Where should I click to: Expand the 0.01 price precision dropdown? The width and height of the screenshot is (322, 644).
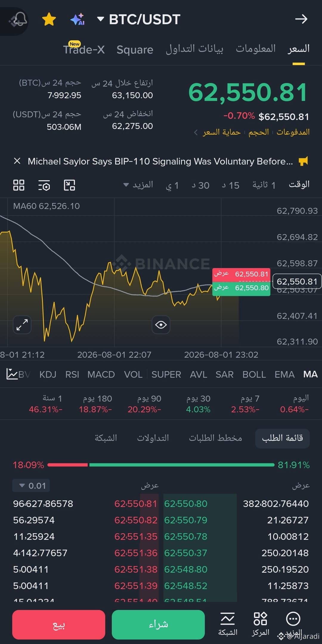(x=31, y=485)
